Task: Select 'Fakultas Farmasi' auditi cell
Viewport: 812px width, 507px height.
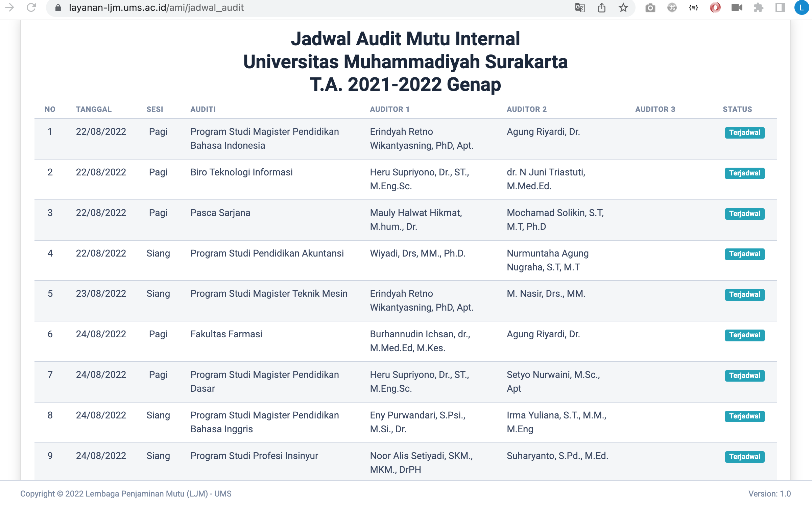Action: click(226, 334)
